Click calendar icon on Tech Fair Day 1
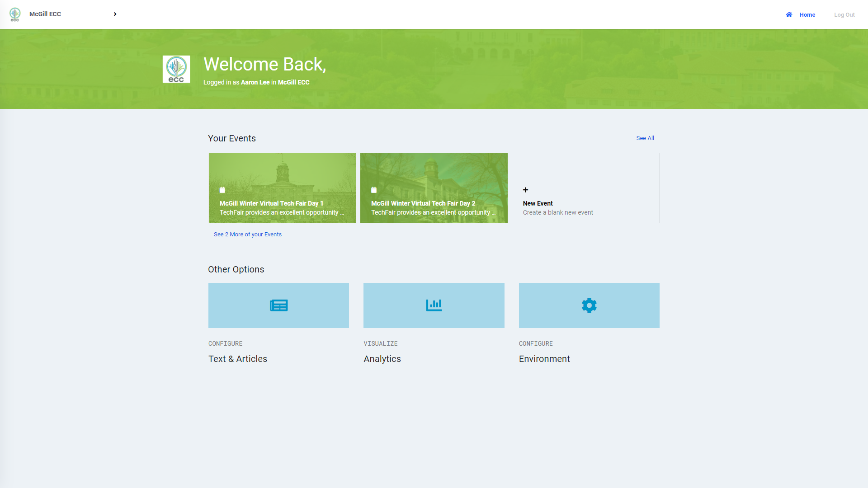Screen dimensions: 868x488 point(222,190)
